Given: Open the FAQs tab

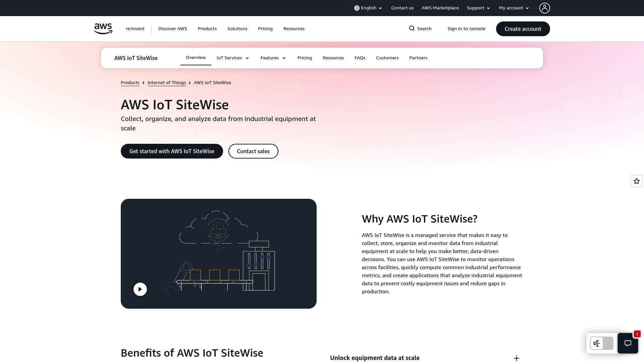Looking at the screenshot, I should coord(360,58).
